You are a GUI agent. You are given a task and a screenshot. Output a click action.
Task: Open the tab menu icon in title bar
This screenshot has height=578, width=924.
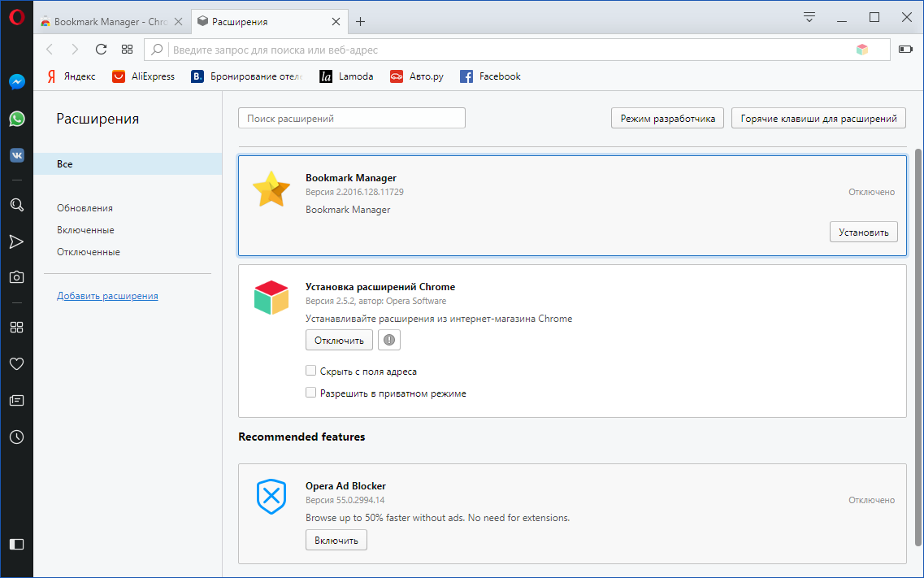809,18
